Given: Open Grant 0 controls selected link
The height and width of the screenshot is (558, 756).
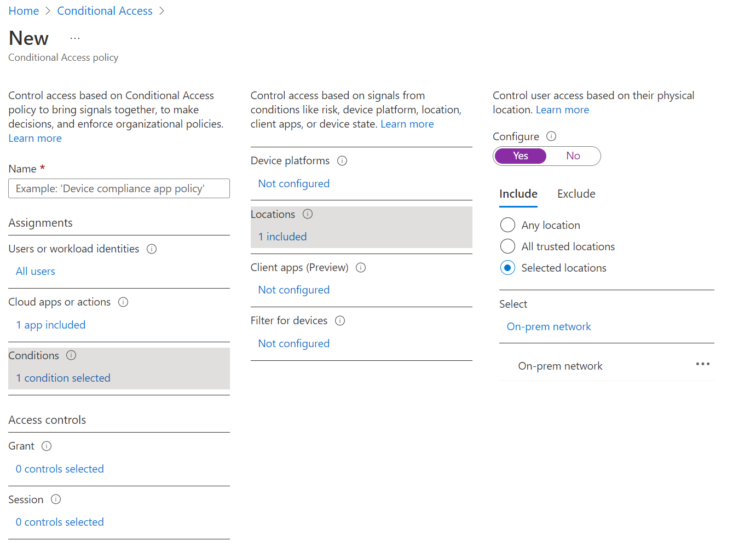Looking at the screenshot, I should click(x=60, y=469).
